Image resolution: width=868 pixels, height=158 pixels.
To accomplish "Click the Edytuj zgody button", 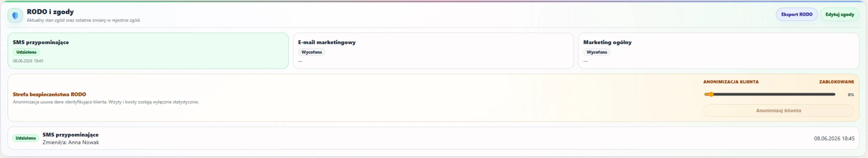I will [x=840, y=14].
